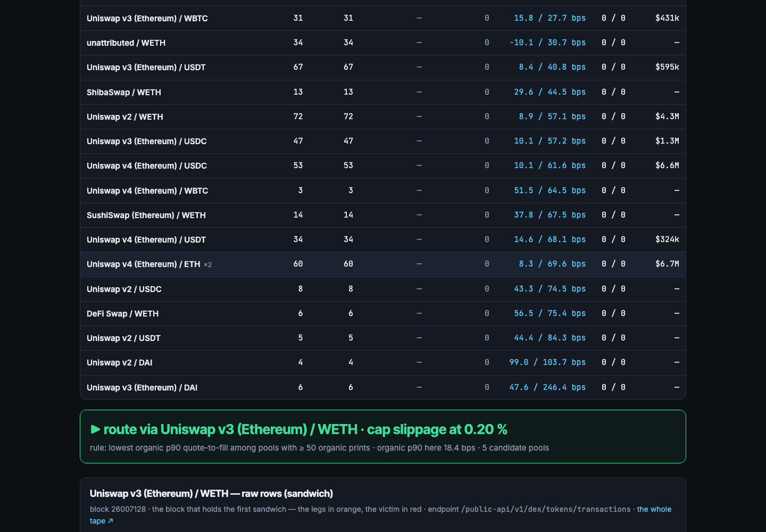Image resolution: width=766 pixels, height=532 pixels.
Task: Click 43.3 / 74.5 bps value
Action: [x=549, y=289]
